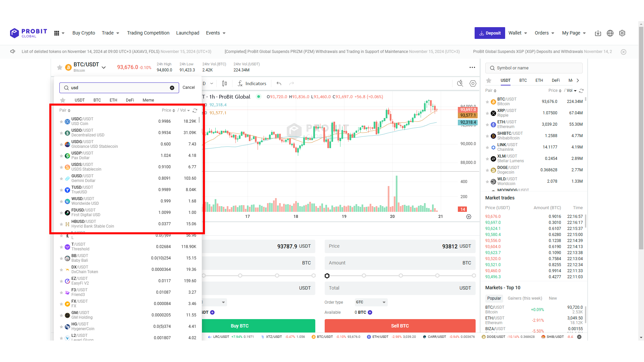Star the USDD/USDT pair
Viewport: 644px width, 362px height.
point(61,133)
